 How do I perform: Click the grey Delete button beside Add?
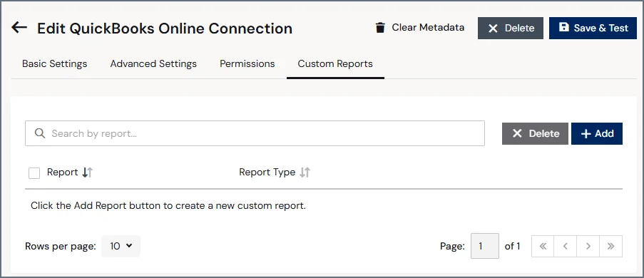point(535,133)
